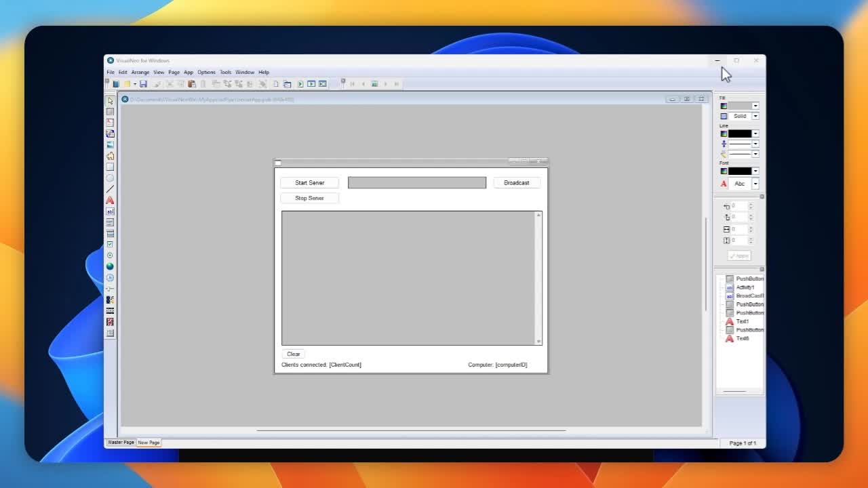Click the Paste clipboard toolbar icon
This screenshot has width=868, height=488.
pos(192,84)
